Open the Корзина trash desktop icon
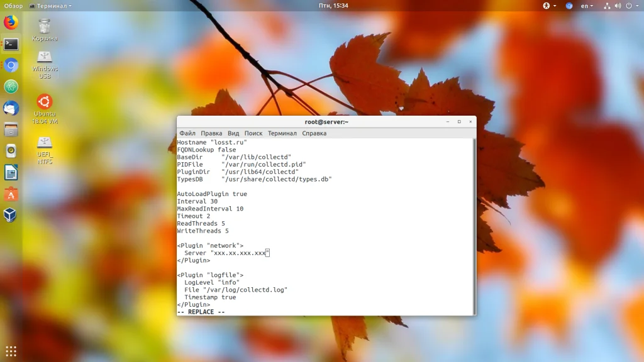644x362 pixels. coord(45,28)
